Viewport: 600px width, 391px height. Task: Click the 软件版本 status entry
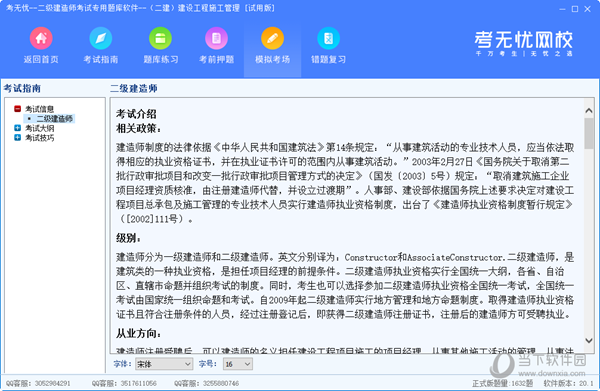tap(568, 383)
